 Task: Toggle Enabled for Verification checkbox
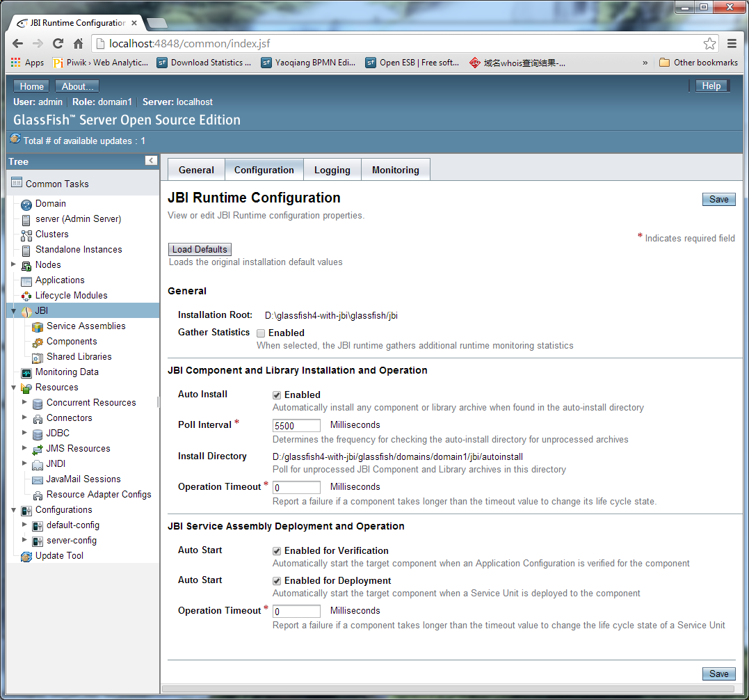pos(277,551)
